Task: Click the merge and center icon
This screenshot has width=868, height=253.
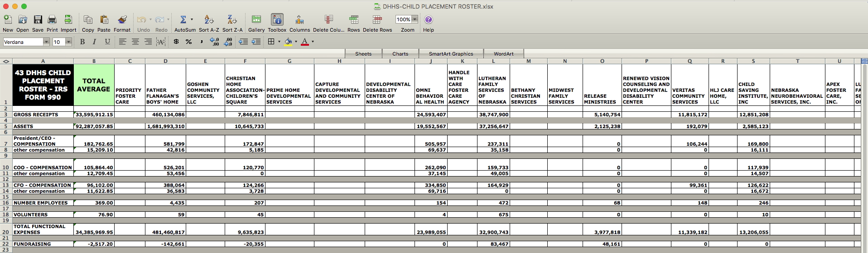Action: coord(161,42)
